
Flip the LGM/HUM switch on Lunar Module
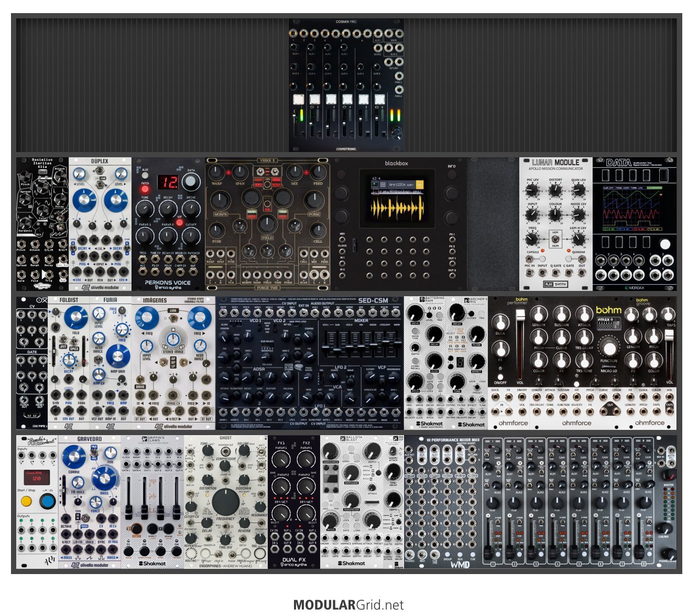555,240
